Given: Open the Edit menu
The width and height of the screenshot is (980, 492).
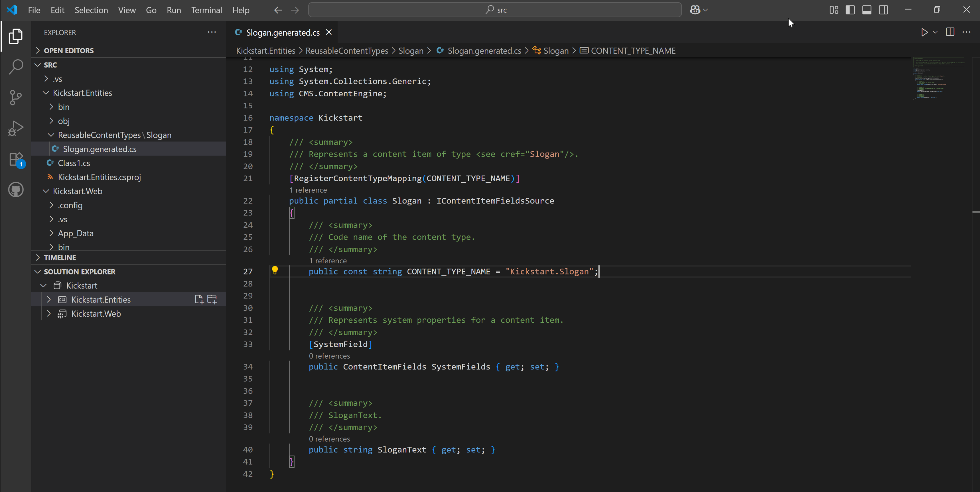Looking at the screenshot, I should [57, 10].
